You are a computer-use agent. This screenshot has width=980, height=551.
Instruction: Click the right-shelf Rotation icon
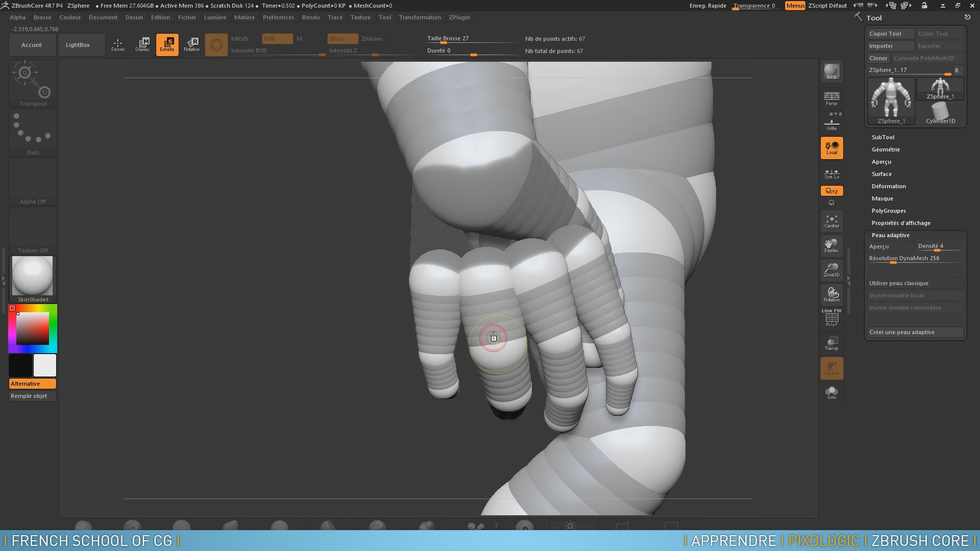coord(831,294)
